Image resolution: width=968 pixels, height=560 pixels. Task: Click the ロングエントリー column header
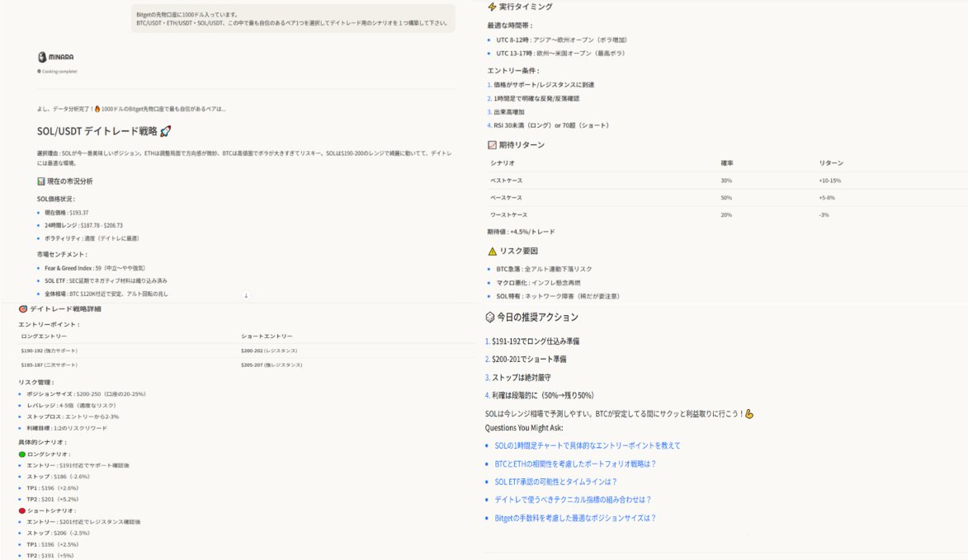44,336
